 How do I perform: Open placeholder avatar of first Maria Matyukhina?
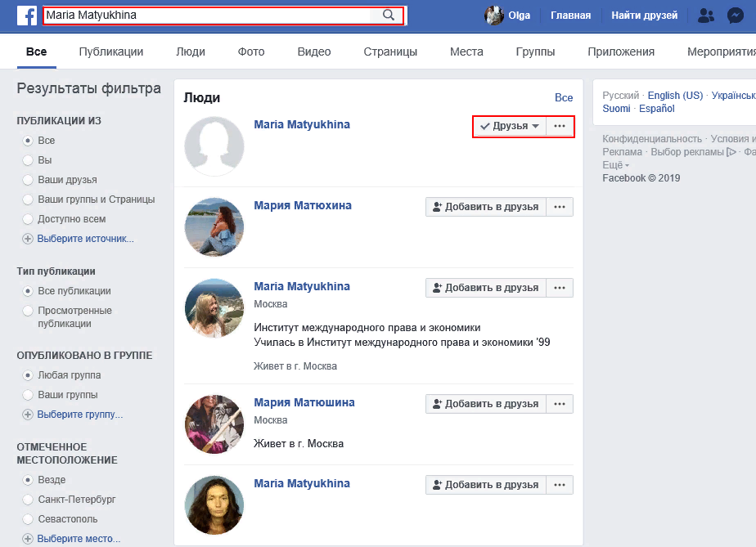pyautogui.click(x=214, y=146)
